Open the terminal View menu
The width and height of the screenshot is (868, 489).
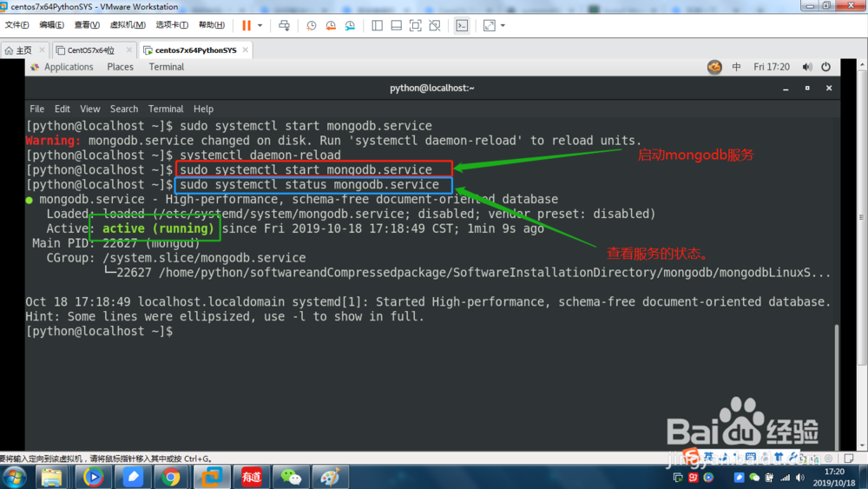[x=89, y=109]
